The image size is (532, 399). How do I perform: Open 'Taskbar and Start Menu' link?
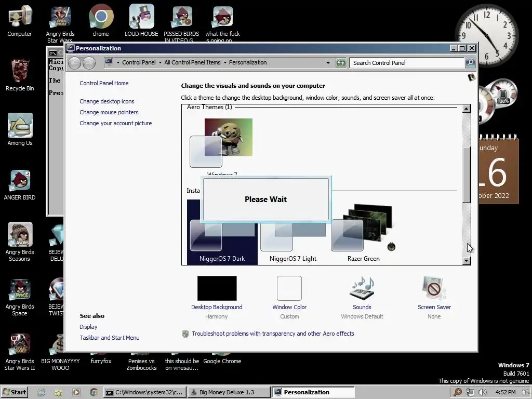pyautogui.click(x=110, y=338)
